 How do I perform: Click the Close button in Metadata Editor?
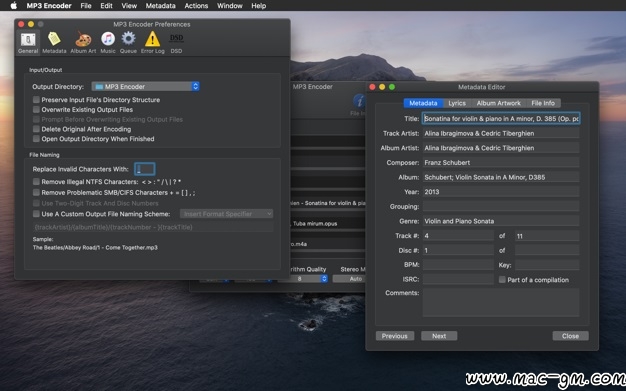coord(570,336)
